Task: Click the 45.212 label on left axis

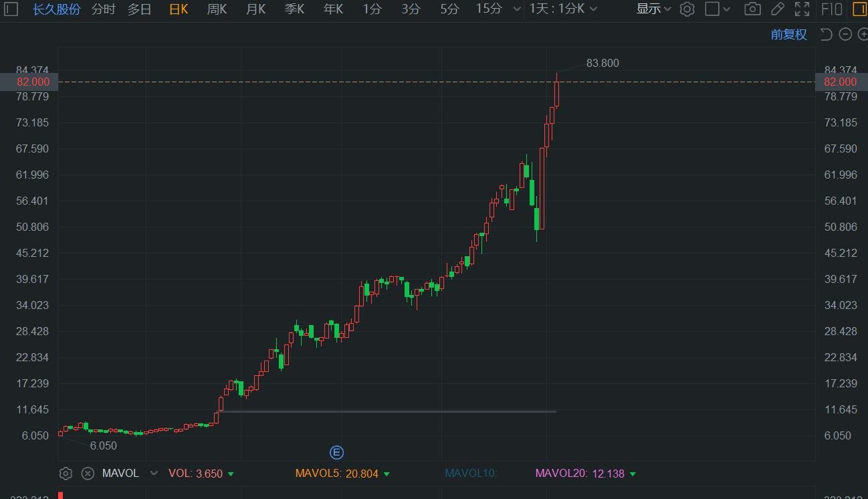Action: tap(33, 253)
